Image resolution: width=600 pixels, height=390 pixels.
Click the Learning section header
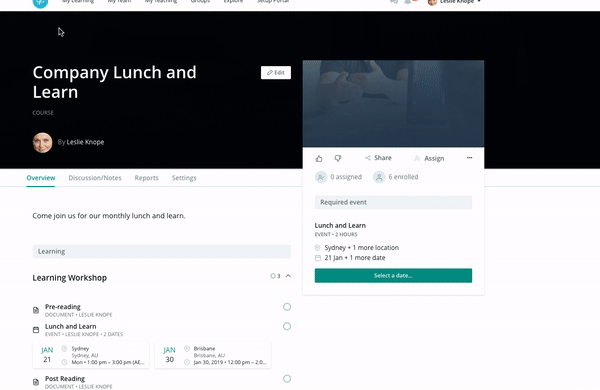[x=162, y=251]
